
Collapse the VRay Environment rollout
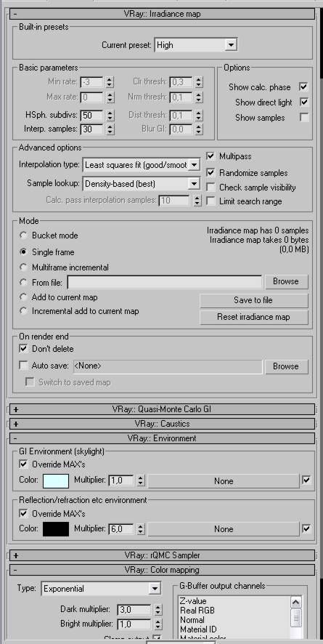(162, 438)
